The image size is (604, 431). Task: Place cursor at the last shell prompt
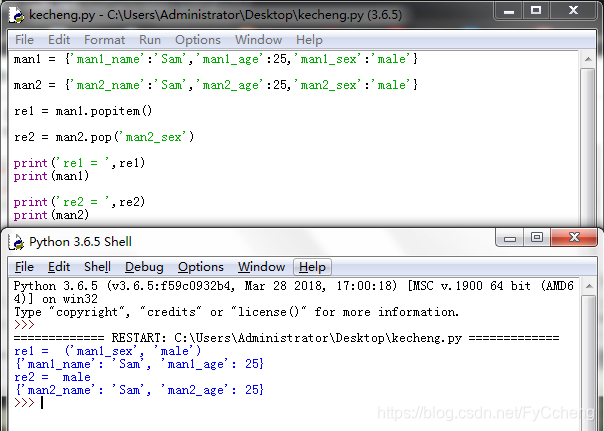pos(42,402)
